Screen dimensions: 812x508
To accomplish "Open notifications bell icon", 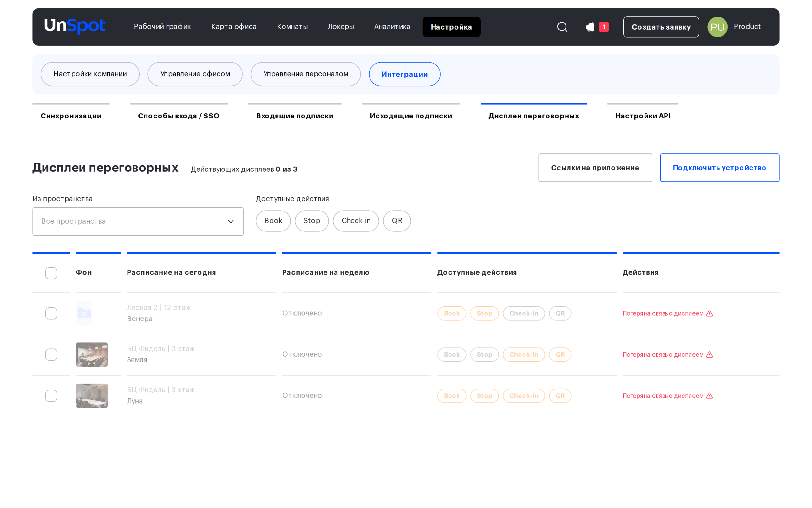I will click(590, 27).
